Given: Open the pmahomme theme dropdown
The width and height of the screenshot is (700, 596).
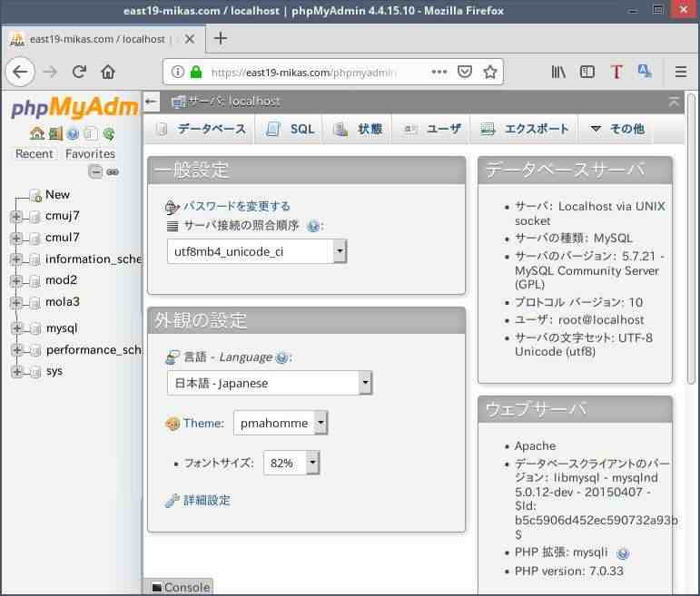Looking at the screenshot, I should [x=281, y=423].
